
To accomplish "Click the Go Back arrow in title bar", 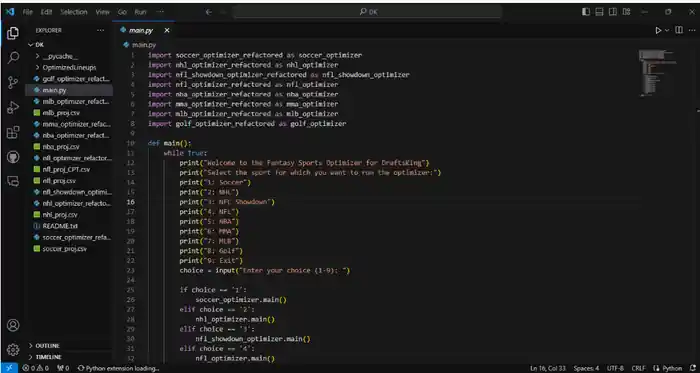I will coord(208,12).
